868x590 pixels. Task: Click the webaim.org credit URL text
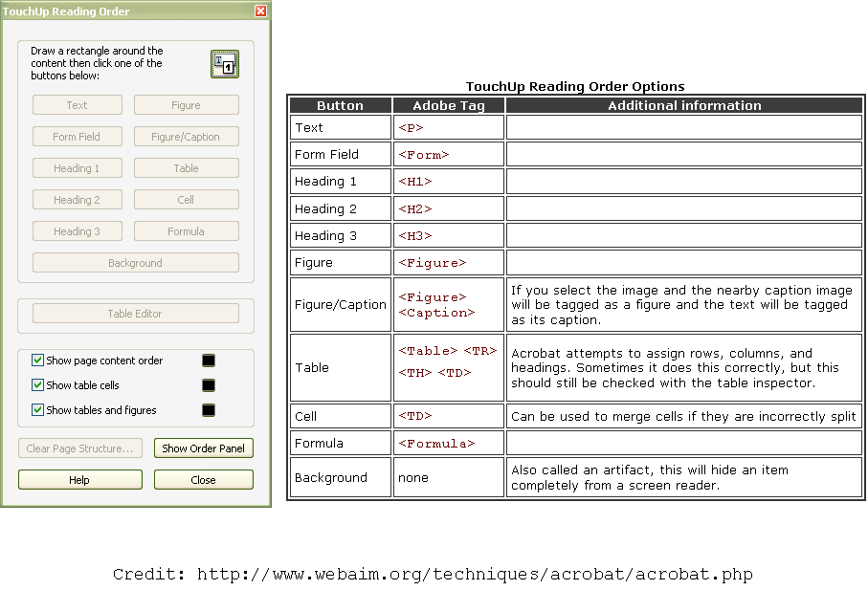tap(475, 575)
